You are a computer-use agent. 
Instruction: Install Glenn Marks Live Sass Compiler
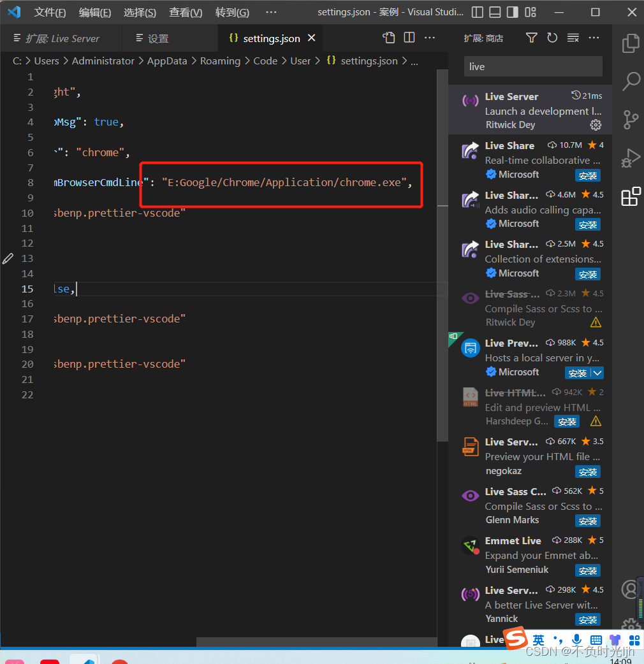588,521
